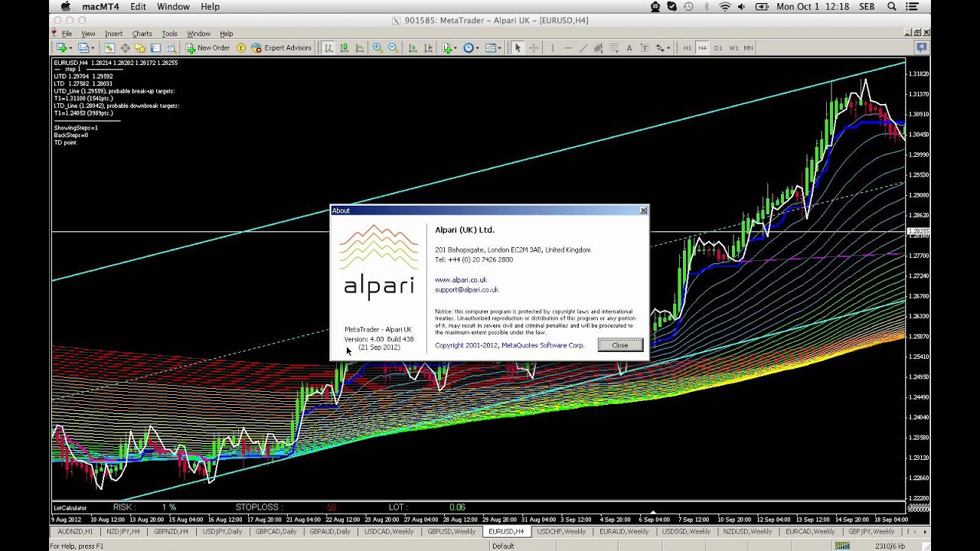Open the Charts menu
The width and height of the screenshot is (980, 551).
(x=142, y=34)
